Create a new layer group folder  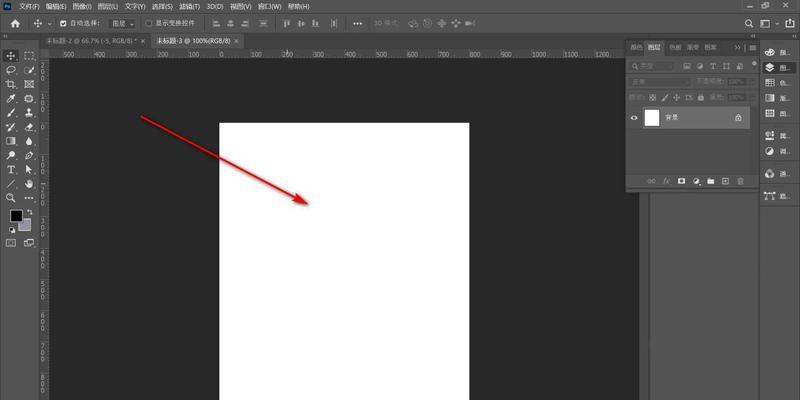[x=711, y=181]
